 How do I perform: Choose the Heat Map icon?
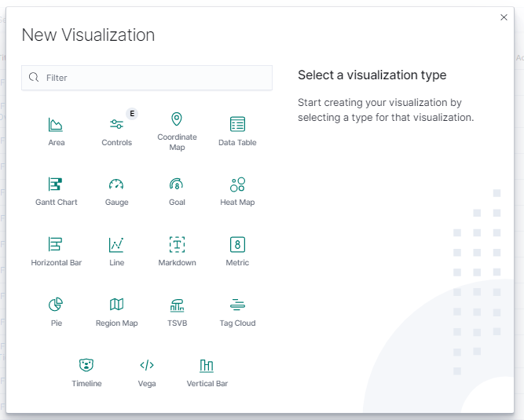point(237,184)
